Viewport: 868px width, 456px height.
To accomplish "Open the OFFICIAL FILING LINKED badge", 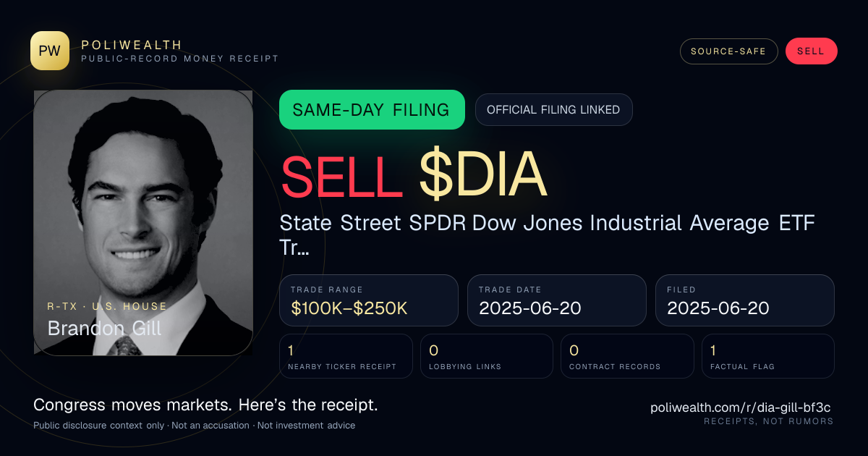I will [x=553, y=110].
